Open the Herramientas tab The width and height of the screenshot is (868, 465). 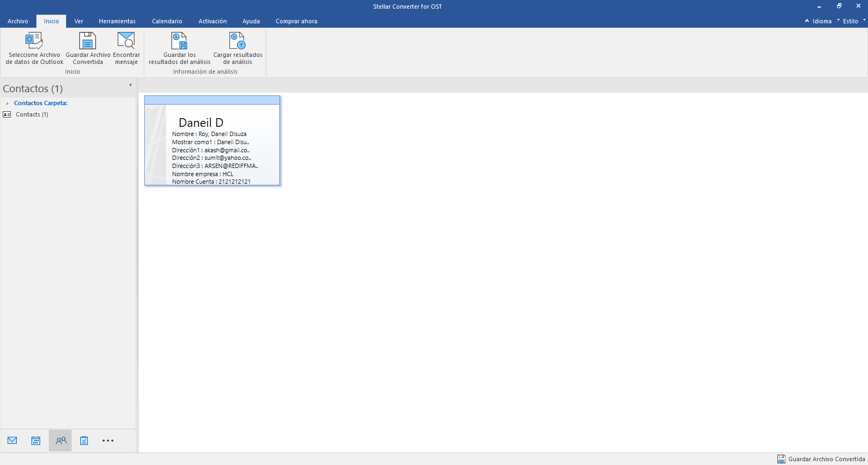pyautogui.click(x=117, y=21)
